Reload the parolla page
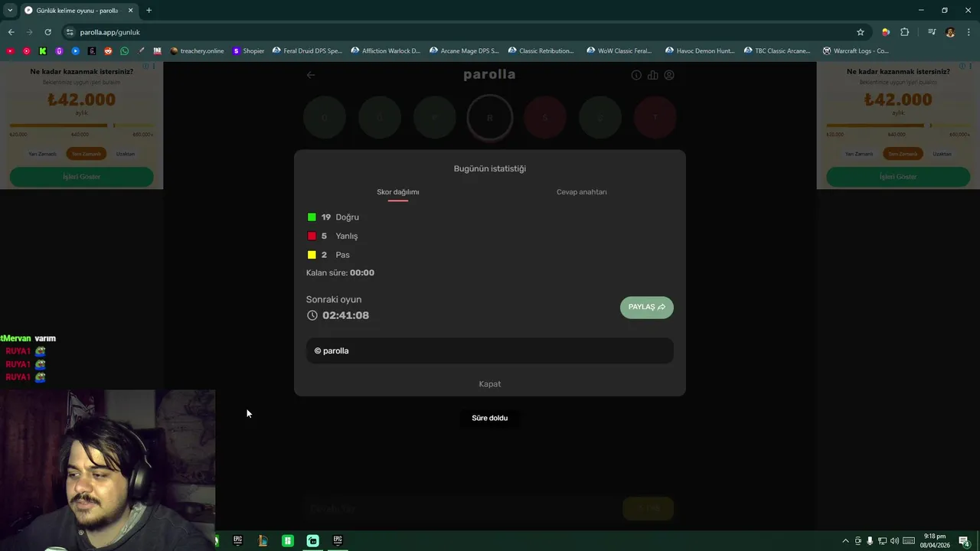The image size is (980, 551). point(47,32)
